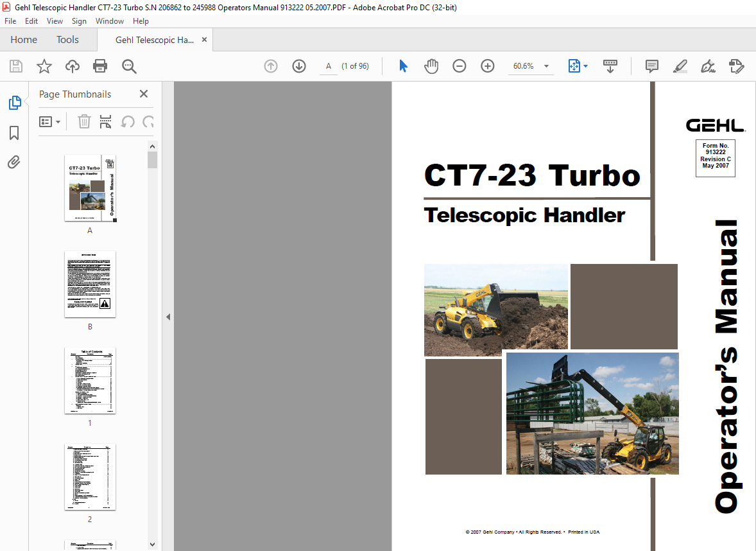
Task: Open the Sign document tool
Action: pos(709,66)
